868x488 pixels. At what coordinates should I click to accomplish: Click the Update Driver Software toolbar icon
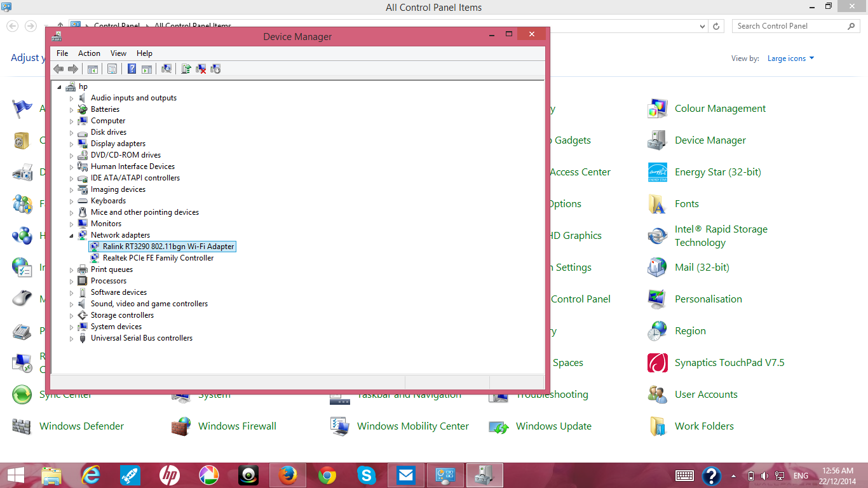pyautogui.click(x=186, y=69)
